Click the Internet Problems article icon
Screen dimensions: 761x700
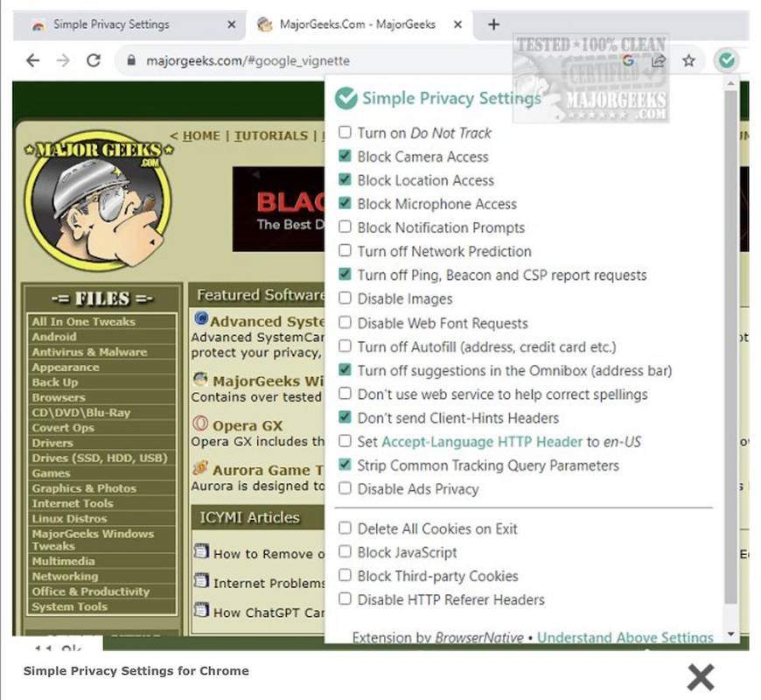coord(201,581)
